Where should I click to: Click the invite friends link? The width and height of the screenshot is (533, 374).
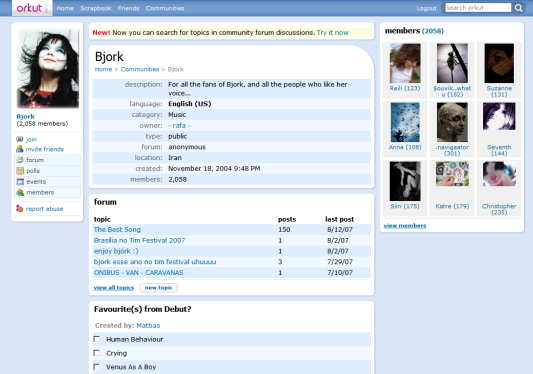pyautogui.click(x=45, y=149)
